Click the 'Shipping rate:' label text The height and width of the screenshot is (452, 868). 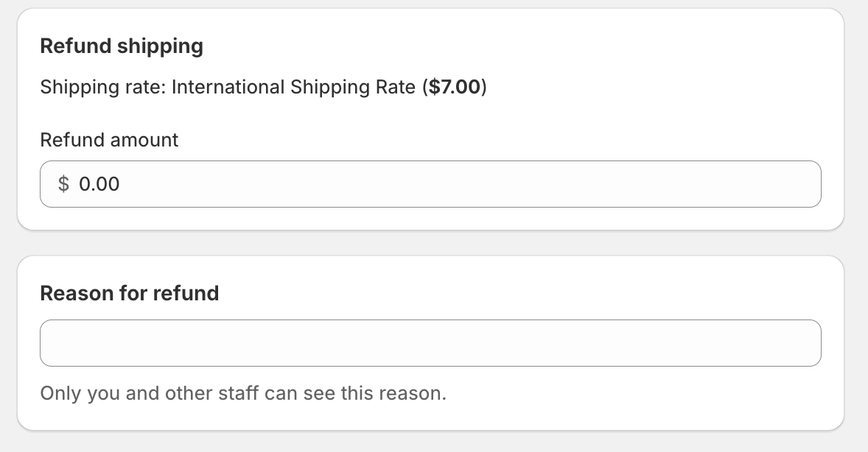click(x=103, y=88)
